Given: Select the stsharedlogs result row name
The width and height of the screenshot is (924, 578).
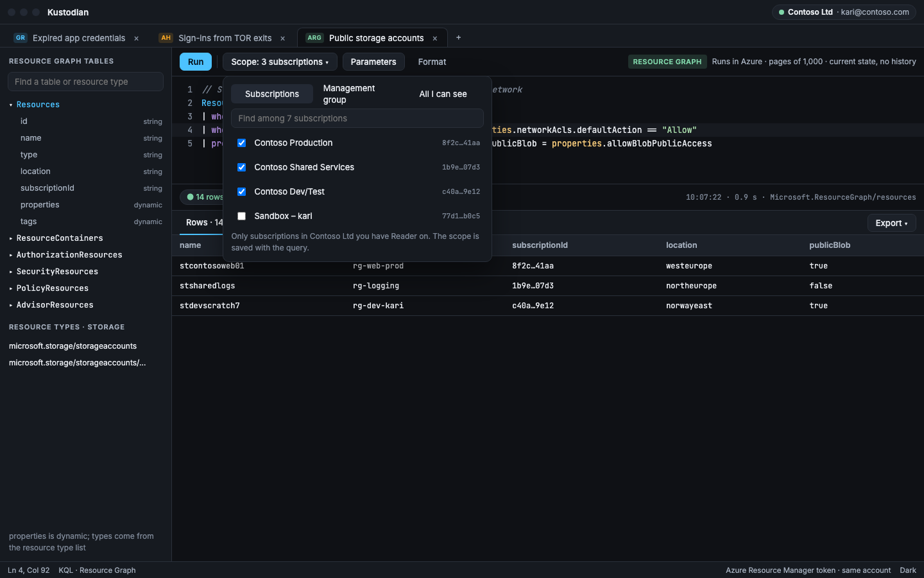Looking at the screenshot, I should coord(207,286).
